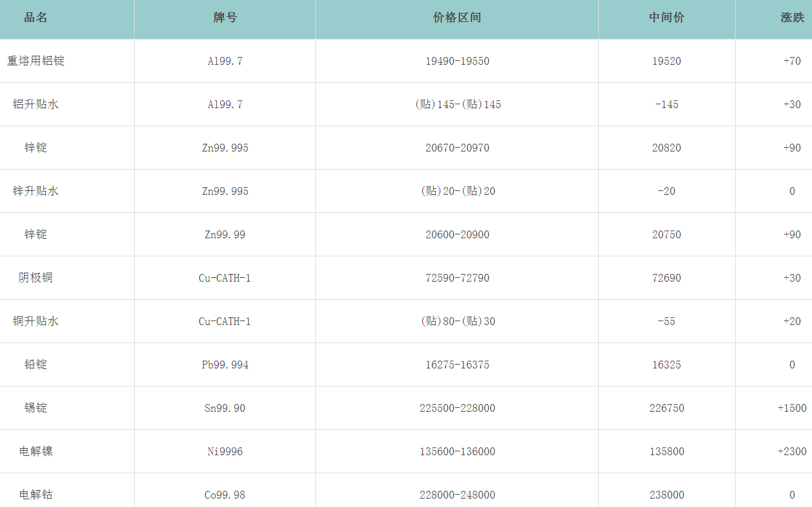Click the 牌号 column header

point(225,18)
